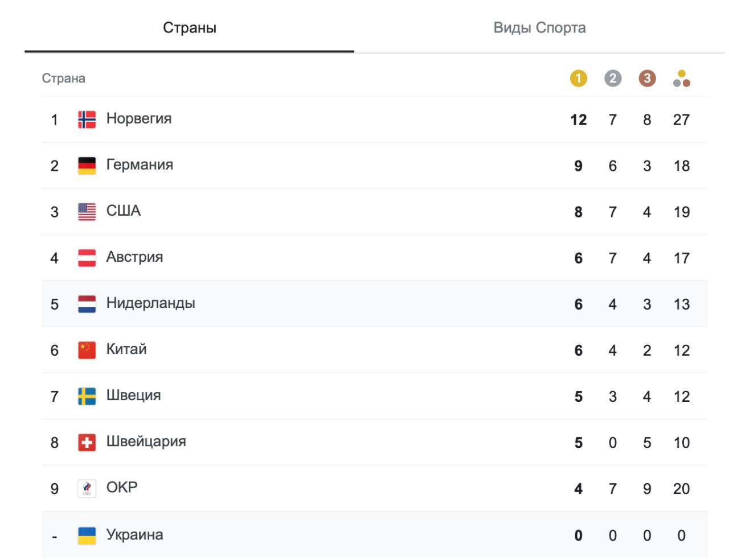Click the Sweden flag icon
This screenshot has width=729, height=560.
[87, 396]
